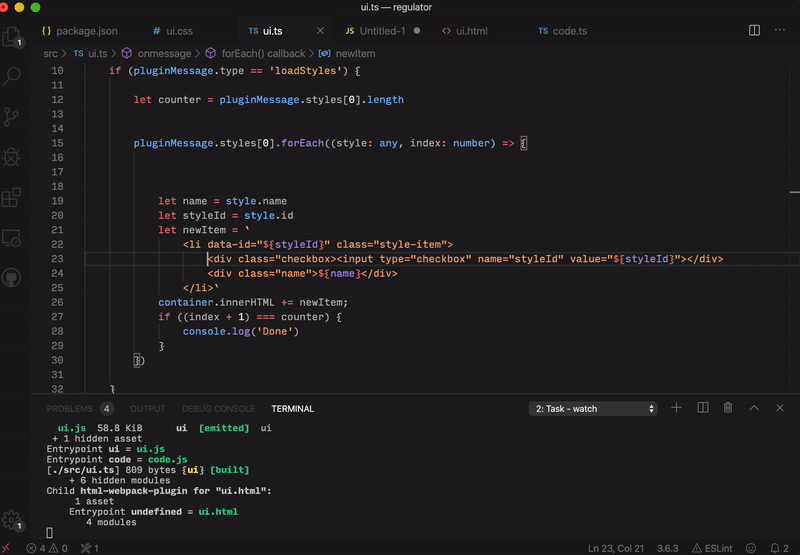Open notifications bell in status bar
The height and width of the screenshot is (555, 800).
(x=779, y=548)
